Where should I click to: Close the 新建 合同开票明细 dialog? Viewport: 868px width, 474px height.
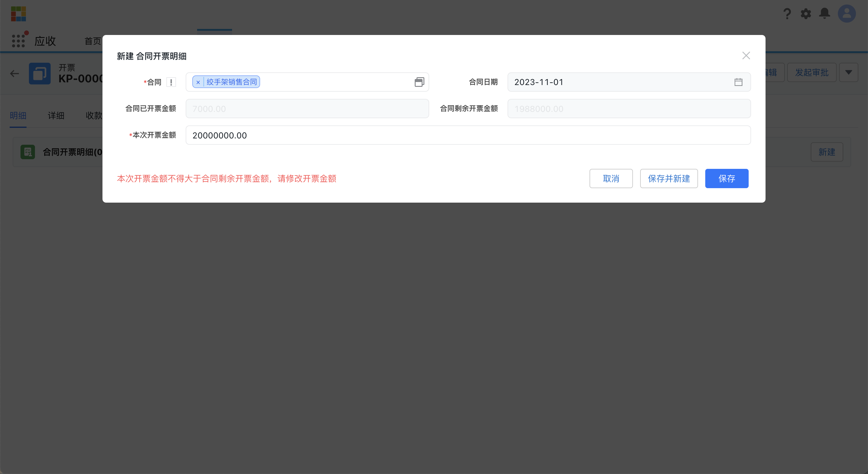(x=746, y=55)
